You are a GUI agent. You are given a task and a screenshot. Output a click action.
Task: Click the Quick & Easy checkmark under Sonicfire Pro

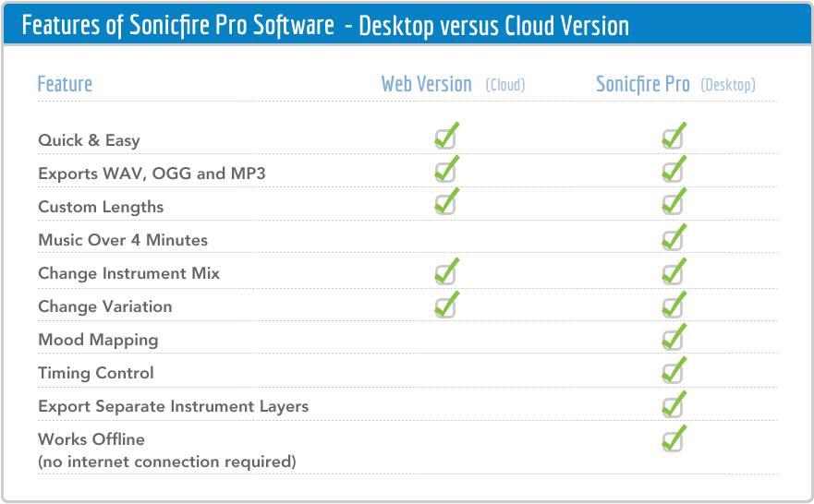tap(674, 136)
